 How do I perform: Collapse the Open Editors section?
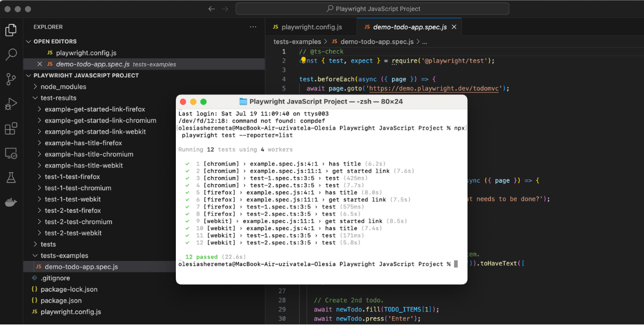coord(55,41)
